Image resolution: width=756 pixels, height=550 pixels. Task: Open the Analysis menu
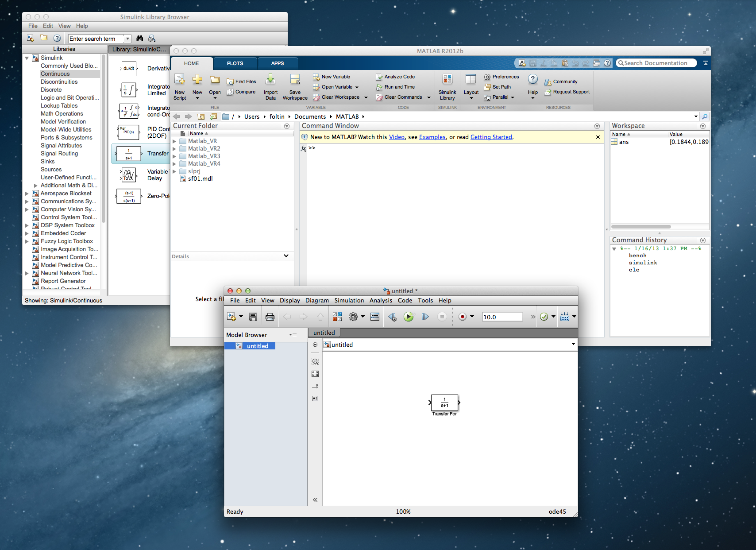(x=381, y=300)
